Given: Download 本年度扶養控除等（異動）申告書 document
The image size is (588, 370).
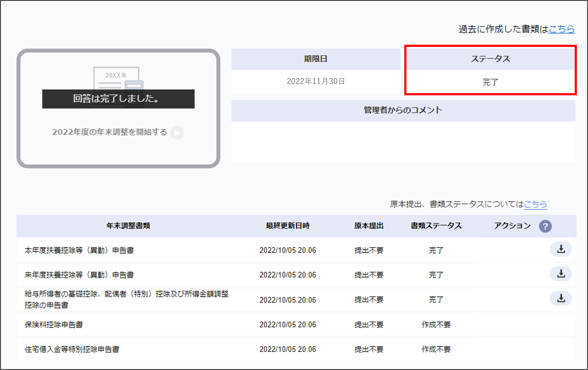Looking at the screenshot, I should click(x=561, y=249).
